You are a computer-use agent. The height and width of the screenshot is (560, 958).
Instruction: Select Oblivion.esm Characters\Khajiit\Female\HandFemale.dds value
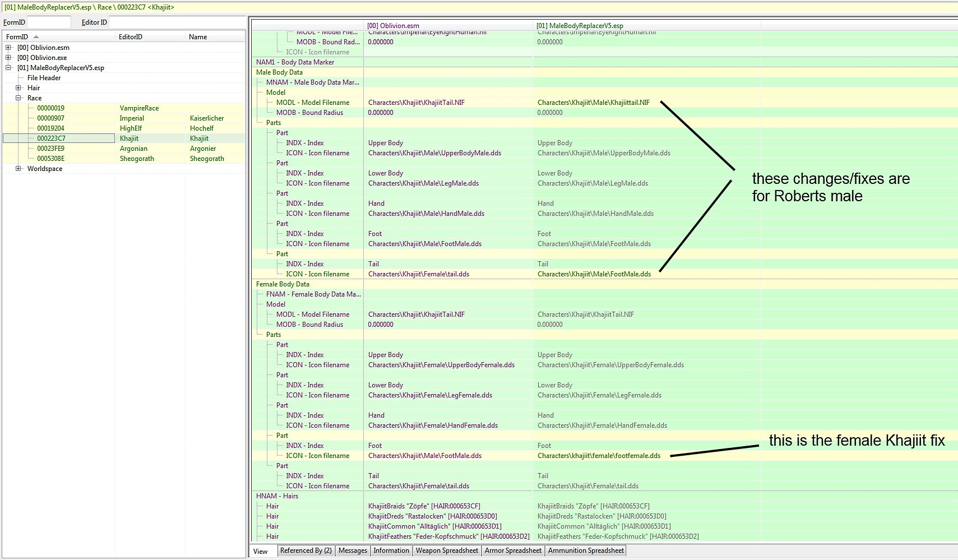pyautogui.click(x=433, y=425)
